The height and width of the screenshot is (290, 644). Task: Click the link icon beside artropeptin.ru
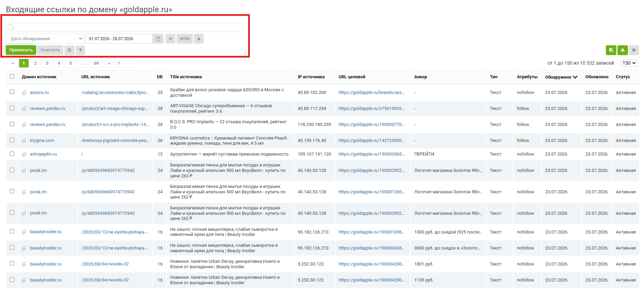pyautogui.click(x=24, y=154)
